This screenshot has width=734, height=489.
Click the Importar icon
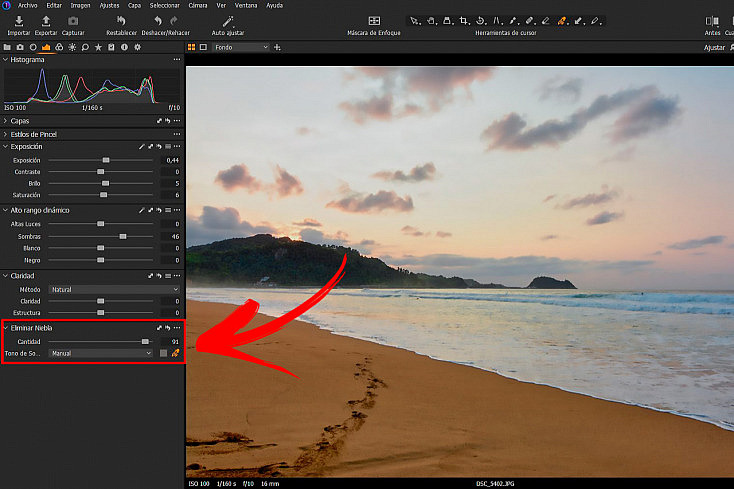(19, 21)
